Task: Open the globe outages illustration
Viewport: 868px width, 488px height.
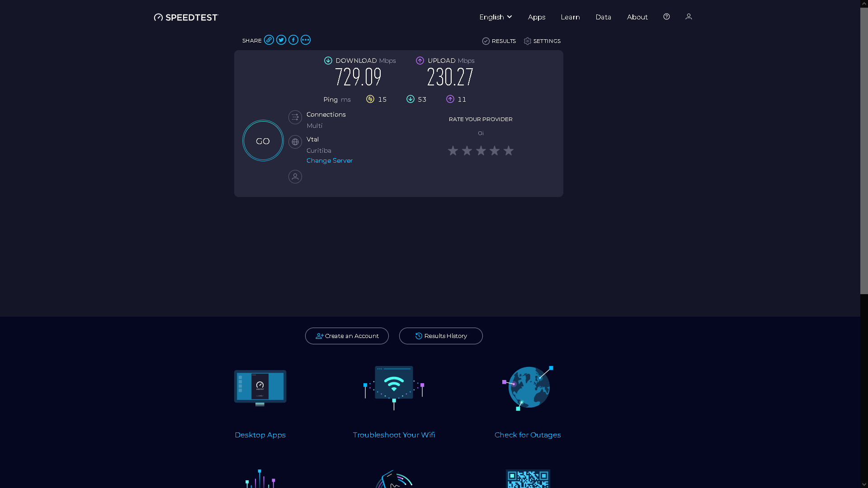Action: (528, 388)
